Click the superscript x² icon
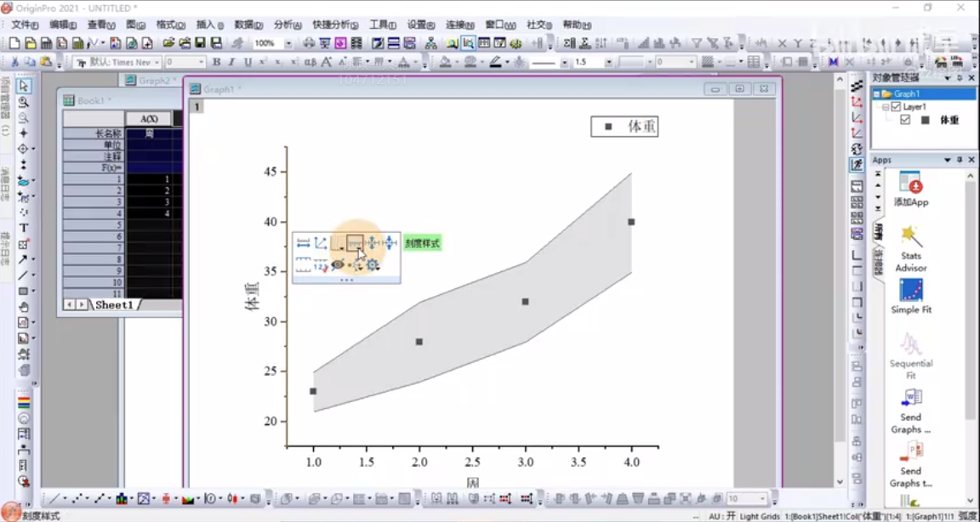 click(x=263, y=62)
